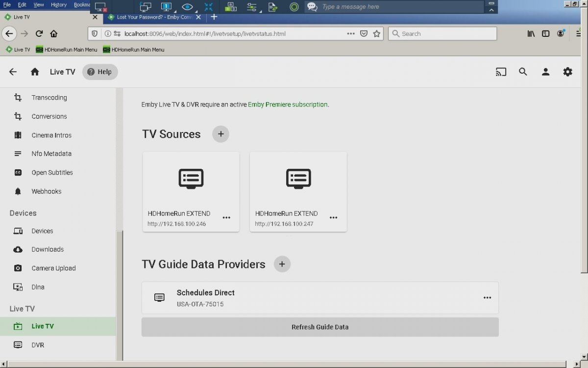
Task: Open Camera Upload settings
Action: [x=58, y=268]
